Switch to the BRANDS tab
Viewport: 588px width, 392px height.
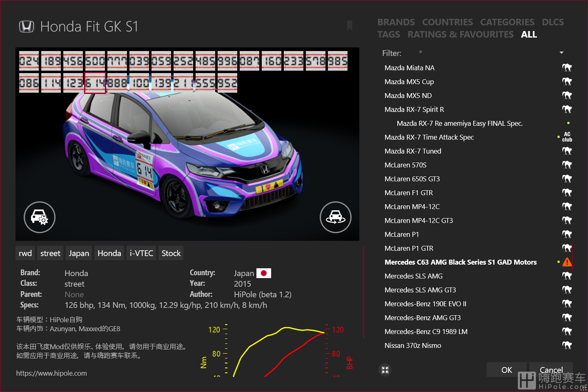point(396,22)
